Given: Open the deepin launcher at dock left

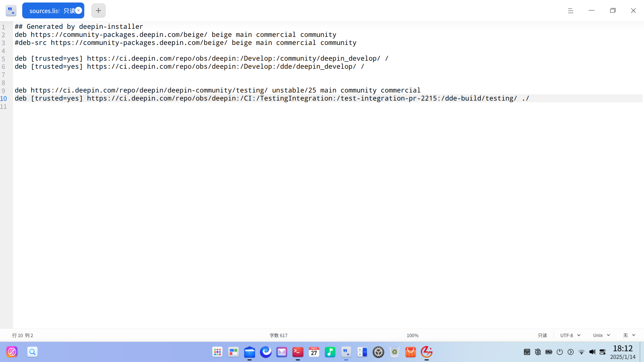Looking at the screenshot, I should [12, 352].
